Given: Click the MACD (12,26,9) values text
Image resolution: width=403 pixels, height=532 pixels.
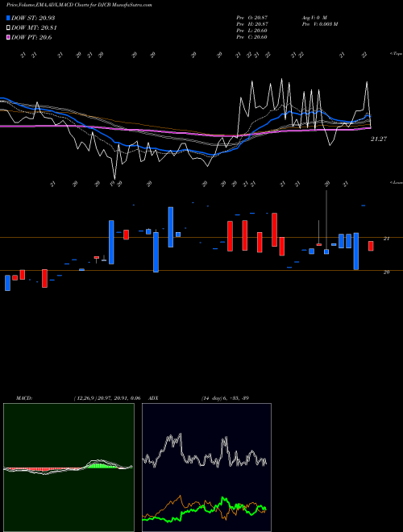Looking at the screenshot, I should (x=107, y=398).
